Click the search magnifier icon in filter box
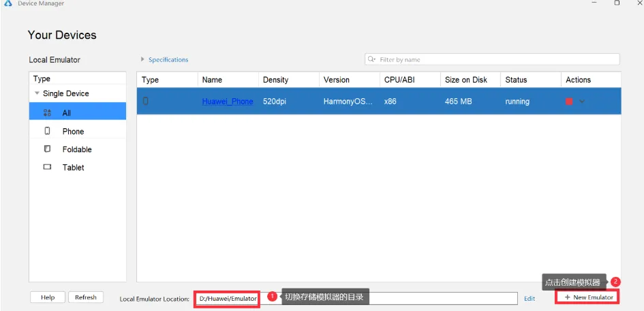 coord(371,59)
